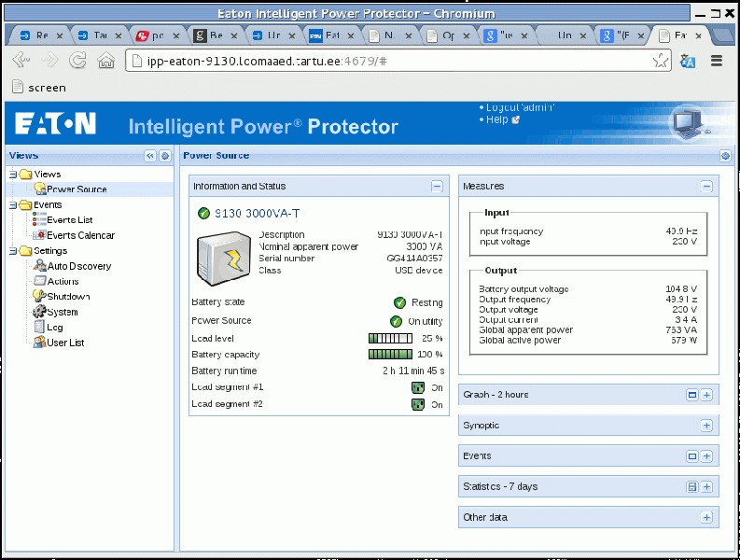The image size is (740, 560).
Task: Click the Events Calendar tree icon
Action: tap(39, 234)
